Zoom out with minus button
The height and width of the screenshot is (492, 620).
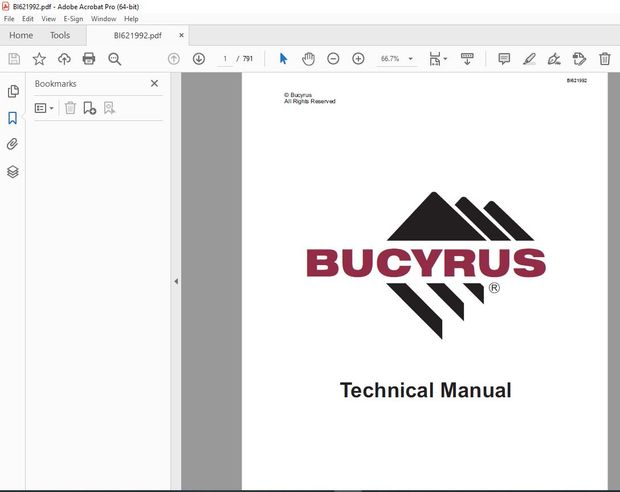[333, 59]
